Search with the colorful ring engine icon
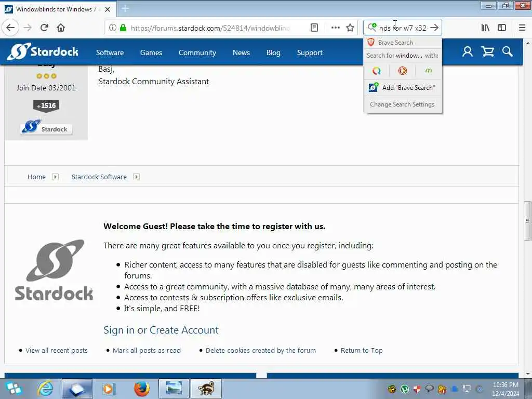Screen dimensions: 532x399 pyautogui.click(x=376, y=71)
